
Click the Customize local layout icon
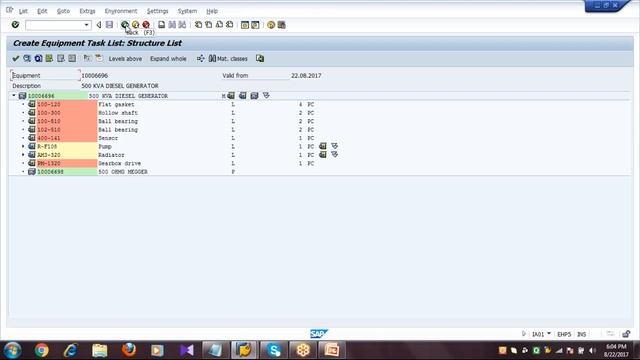(x=282, y=25)
